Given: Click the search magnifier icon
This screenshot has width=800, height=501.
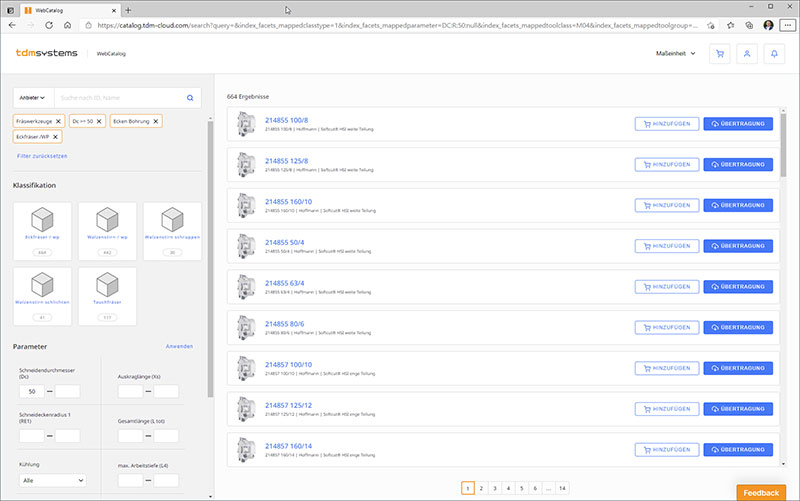Looking at the screenshot, I should coord(190,98).
